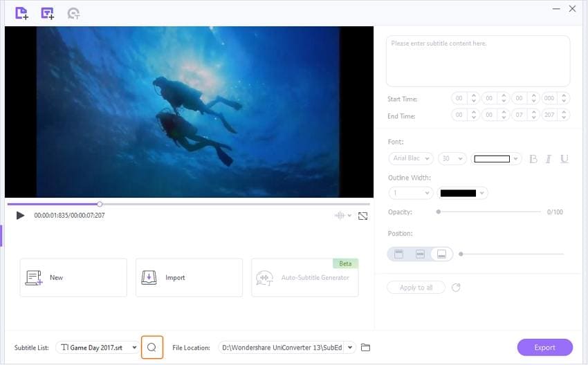This screenshot has height=365, width=588.
Task: Click the video preview thumbnail
Action: (x=189, y=112)
